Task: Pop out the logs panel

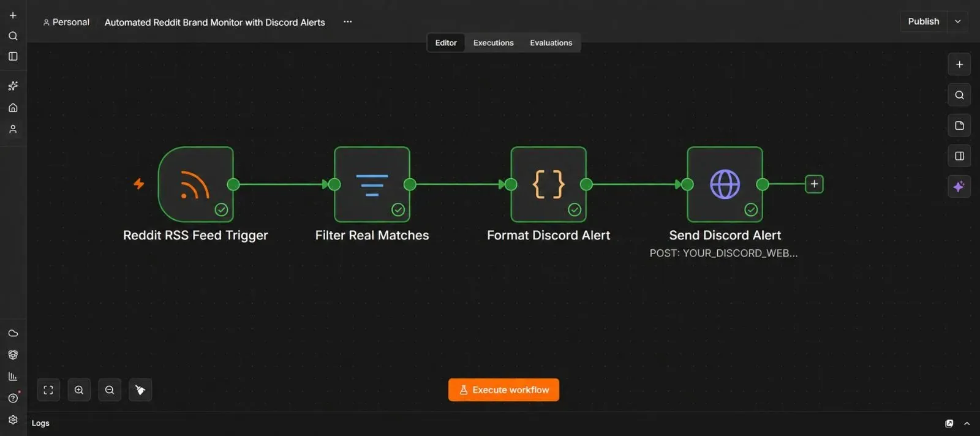Action: [x=949, y=423]
